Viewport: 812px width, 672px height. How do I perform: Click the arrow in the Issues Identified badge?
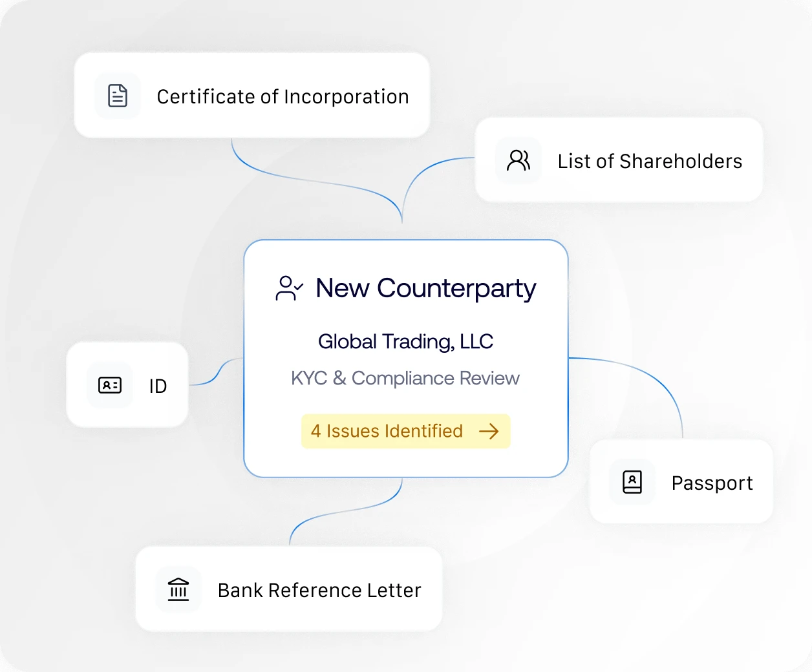[x=489, y=431]
